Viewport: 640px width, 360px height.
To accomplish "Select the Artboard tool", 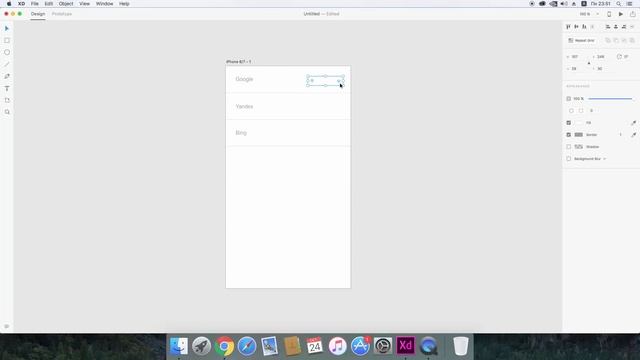I will point(7,100).
